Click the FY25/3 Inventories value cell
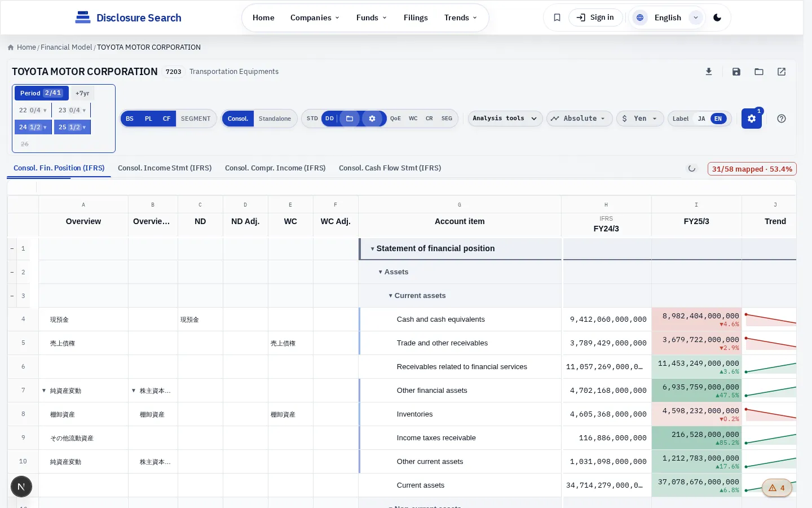 pos(696,414)
